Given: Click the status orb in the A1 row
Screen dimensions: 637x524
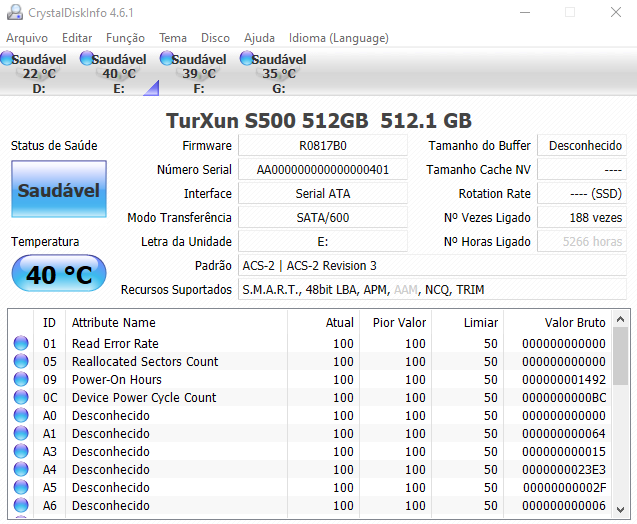Looking at the screenshot, I should (21, 433).
